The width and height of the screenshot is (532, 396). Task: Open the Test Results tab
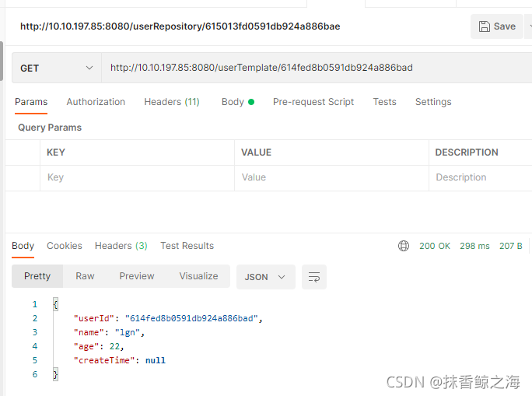pyautogui.click(x=187, y=246)
